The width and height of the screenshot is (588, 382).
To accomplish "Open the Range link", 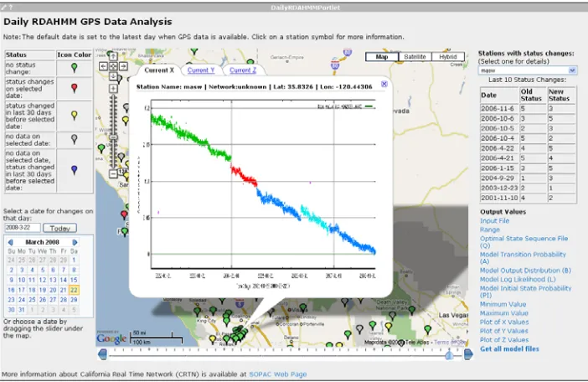I will (x=490, y=230).
